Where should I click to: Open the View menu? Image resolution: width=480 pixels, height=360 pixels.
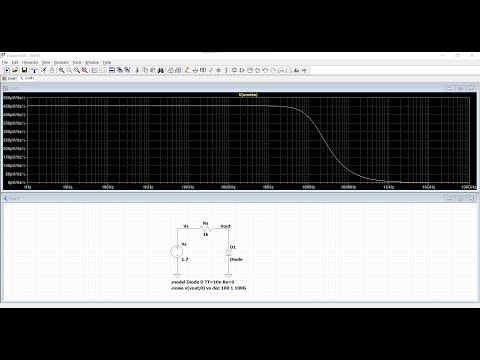coord(46,62)
